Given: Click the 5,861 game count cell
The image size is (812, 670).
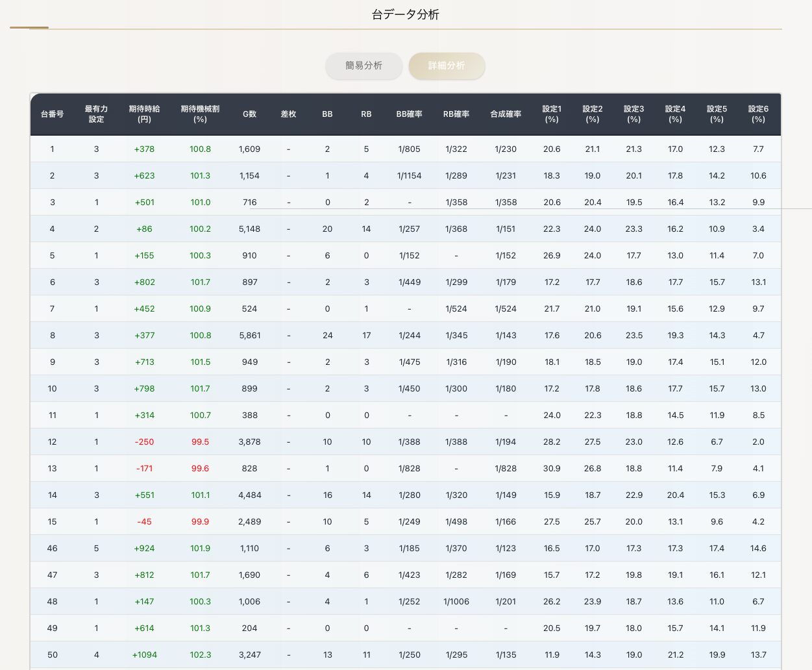Looking at the screenshot, I should coord(249,335).
